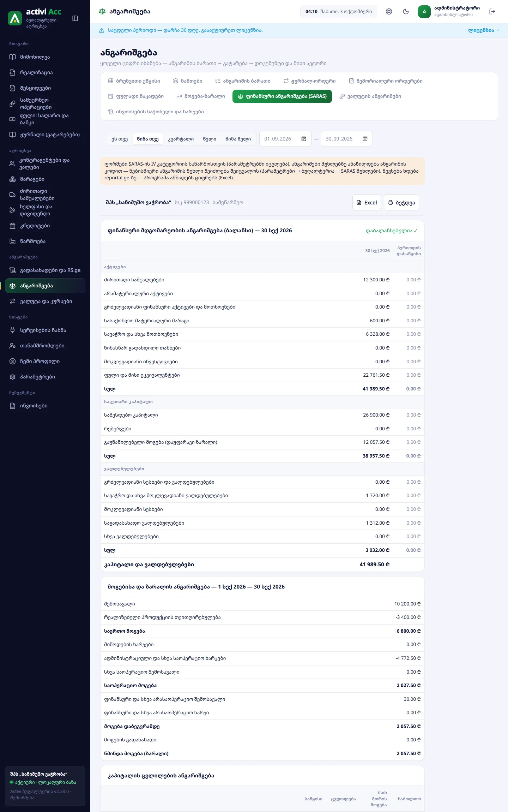
Task: Click the ბეჭდვა print button
Action: (401, 202)
